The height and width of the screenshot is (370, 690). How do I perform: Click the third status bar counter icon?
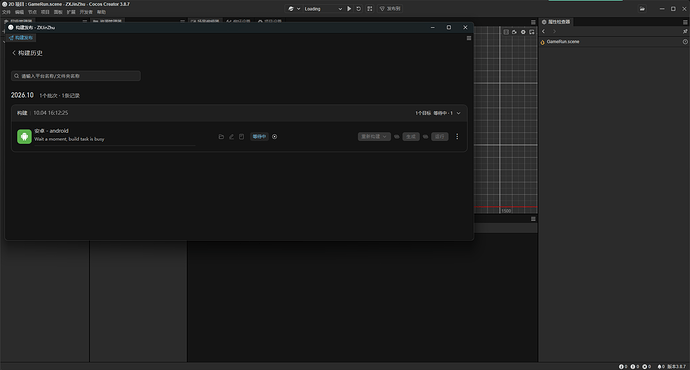point(645,366)
